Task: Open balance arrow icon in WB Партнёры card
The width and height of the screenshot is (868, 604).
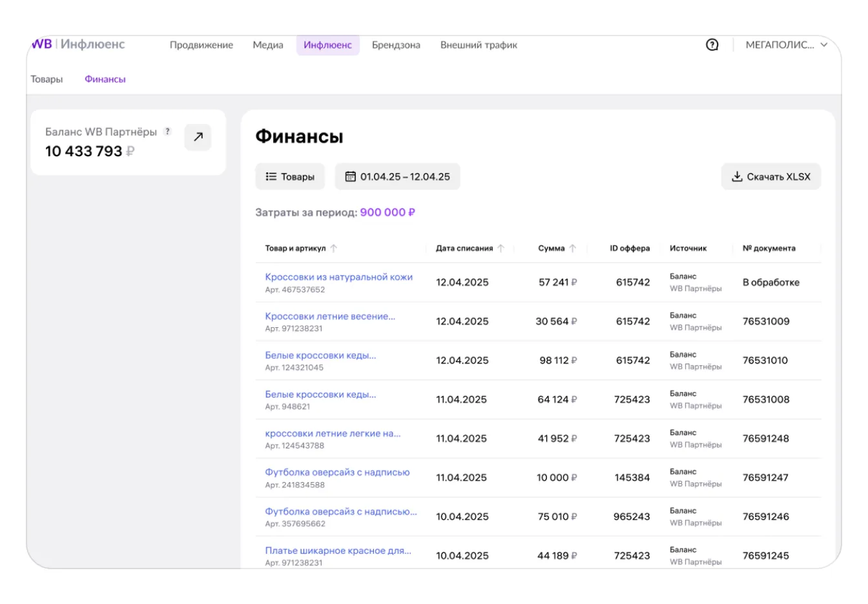Action: point(198,137)
